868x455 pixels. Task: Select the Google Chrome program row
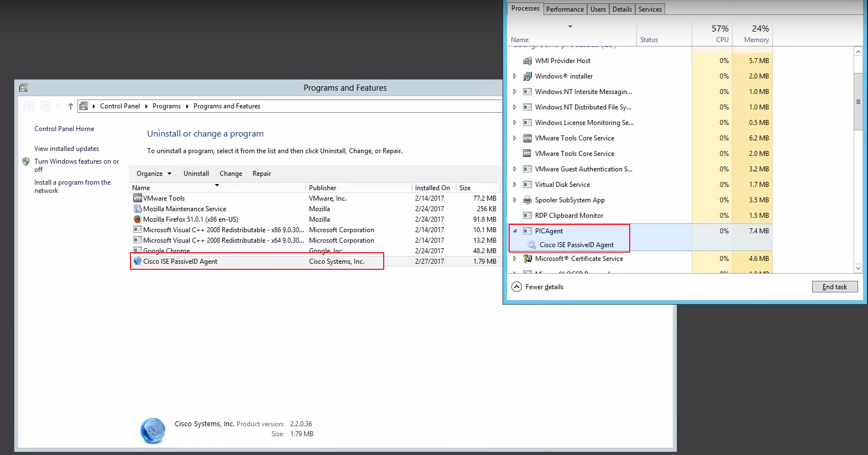coord(315,250)
